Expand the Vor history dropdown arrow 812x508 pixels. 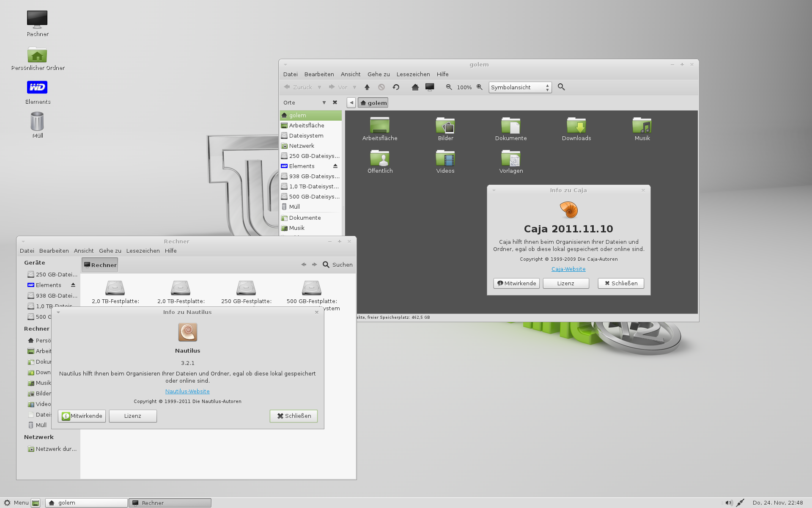[x=354, y=87]
